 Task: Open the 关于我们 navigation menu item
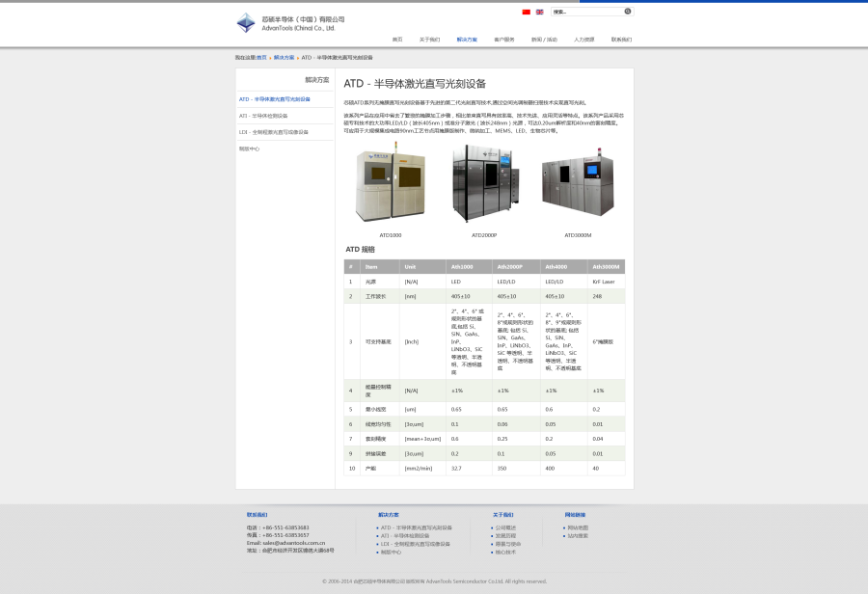429,40
